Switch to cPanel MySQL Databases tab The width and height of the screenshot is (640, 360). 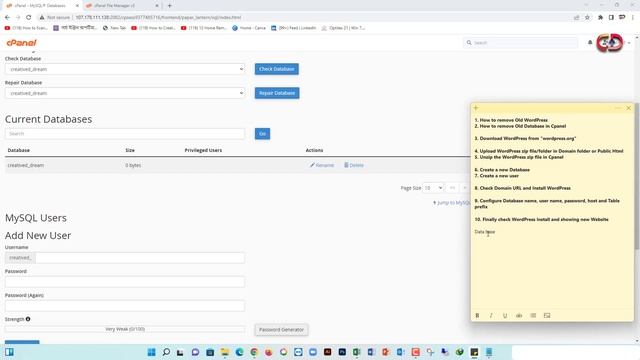(x=42, y=6)
